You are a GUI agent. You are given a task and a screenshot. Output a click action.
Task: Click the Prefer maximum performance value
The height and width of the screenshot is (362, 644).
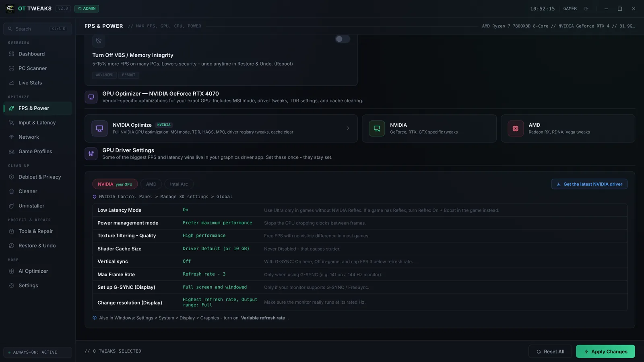[x=217, y=223]
